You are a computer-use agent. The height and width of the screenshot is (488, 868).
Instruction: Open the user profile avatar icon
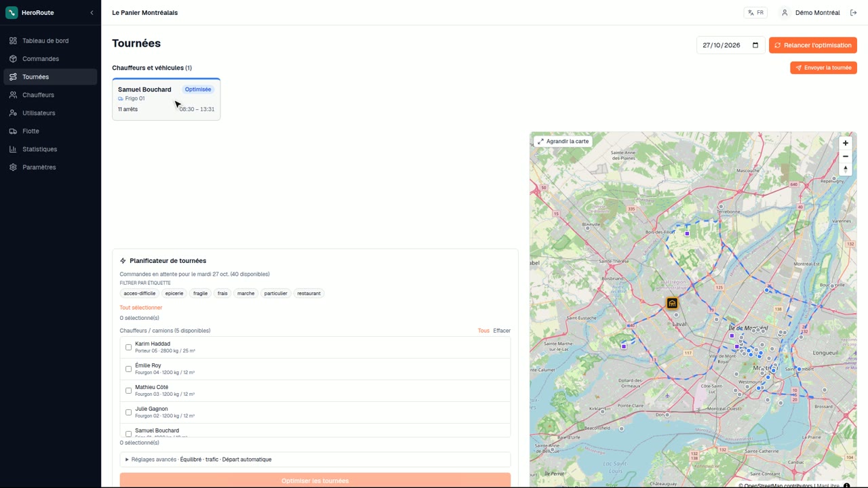pos(785,13)
